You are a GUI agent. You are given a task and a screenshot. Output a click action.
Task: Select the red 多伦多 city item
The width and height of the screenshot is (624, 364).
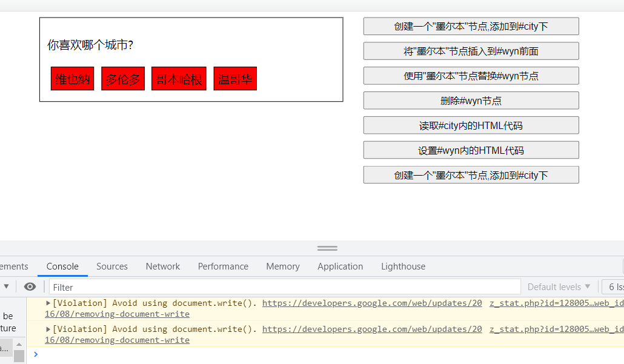(x=123, y=79)
